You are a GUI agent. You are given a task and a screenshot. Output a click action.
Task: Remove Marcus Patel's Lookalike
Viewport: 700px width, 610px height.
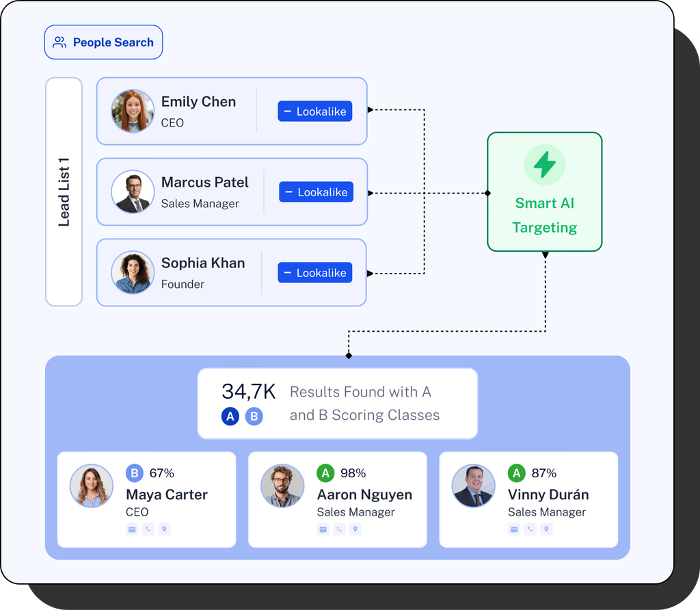click(316, 192)
